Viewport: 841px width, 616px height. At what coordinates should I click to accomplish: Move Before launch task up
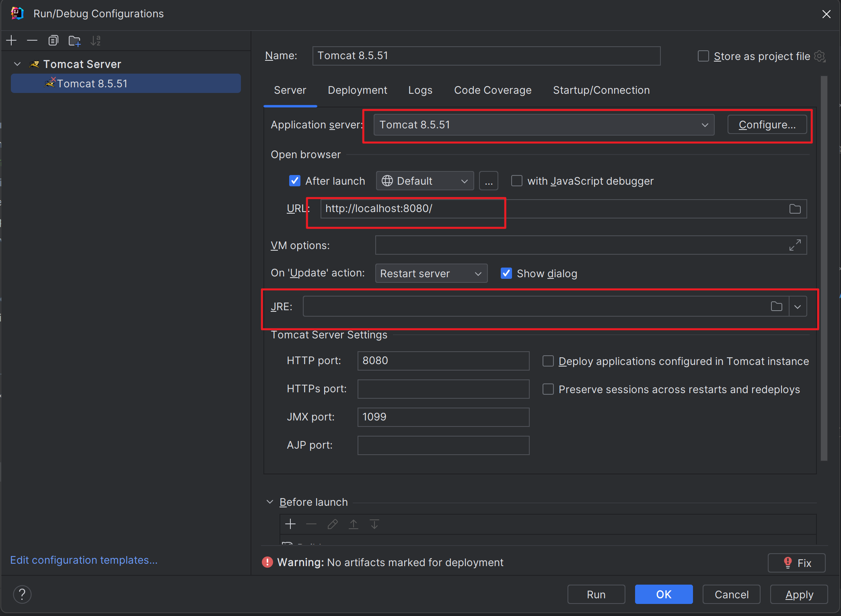tap(354, 524)
